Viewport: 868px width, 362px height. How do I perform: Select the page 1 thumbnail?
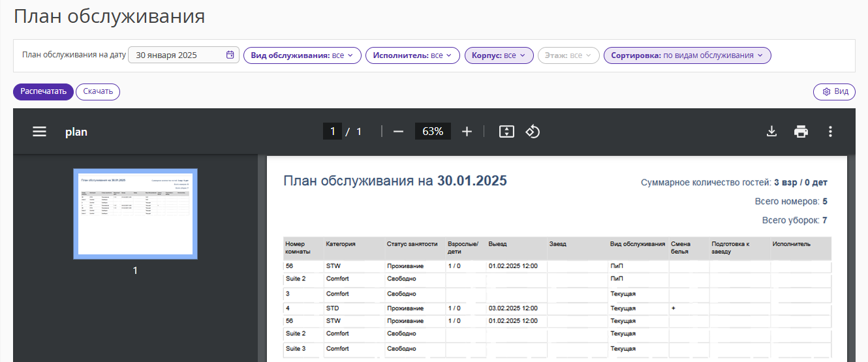point(135,214)
